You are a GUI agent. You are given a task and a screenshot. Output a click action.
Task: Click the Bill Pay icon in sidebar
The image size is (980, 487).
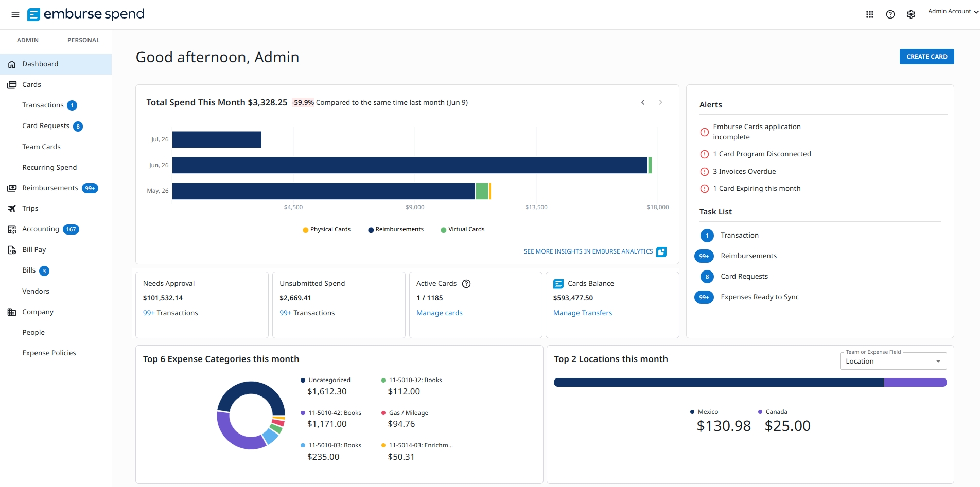click(x=12, y=250)
